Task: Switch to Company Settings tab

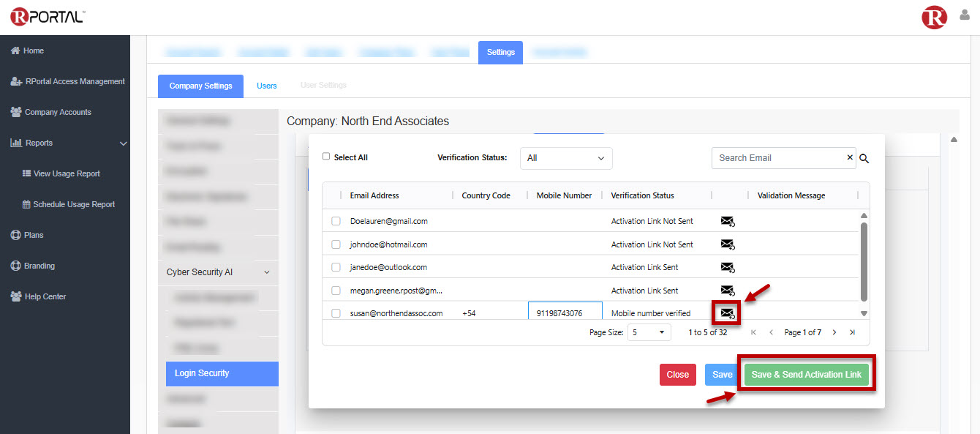Action: point(200,86)
